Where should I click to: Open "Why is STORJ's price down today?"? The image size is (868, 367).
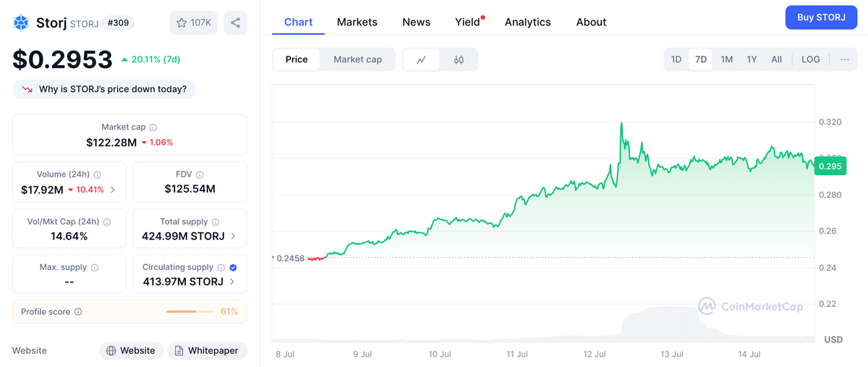click(x=104, y=89)
